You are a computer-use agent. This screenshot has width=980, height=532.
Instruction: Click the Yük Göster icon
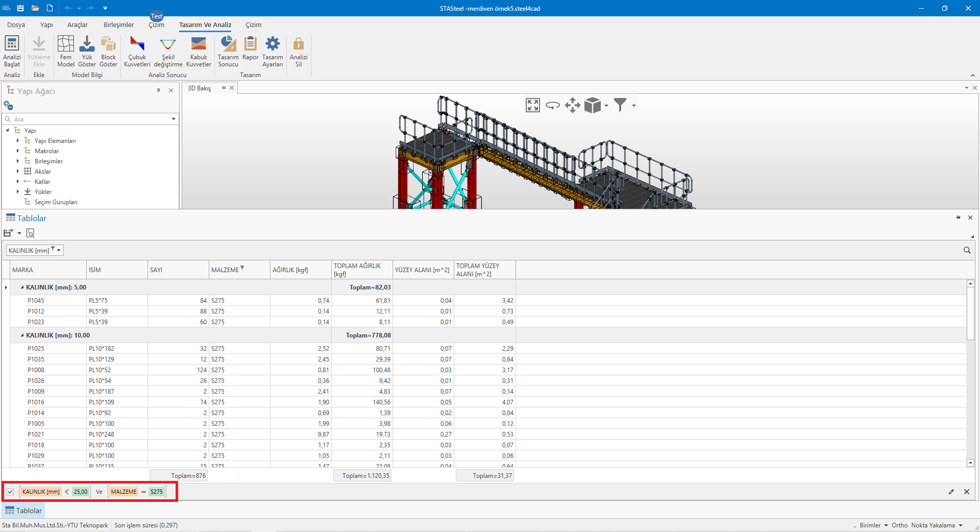click(87, 51)
